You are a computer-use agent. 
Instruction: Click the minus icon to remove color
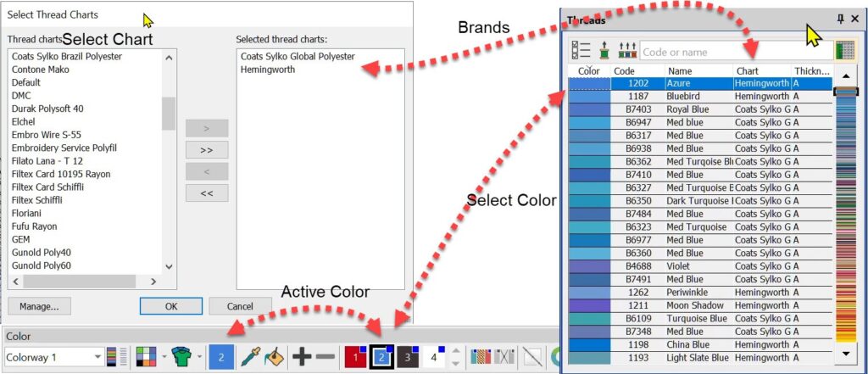326,357
